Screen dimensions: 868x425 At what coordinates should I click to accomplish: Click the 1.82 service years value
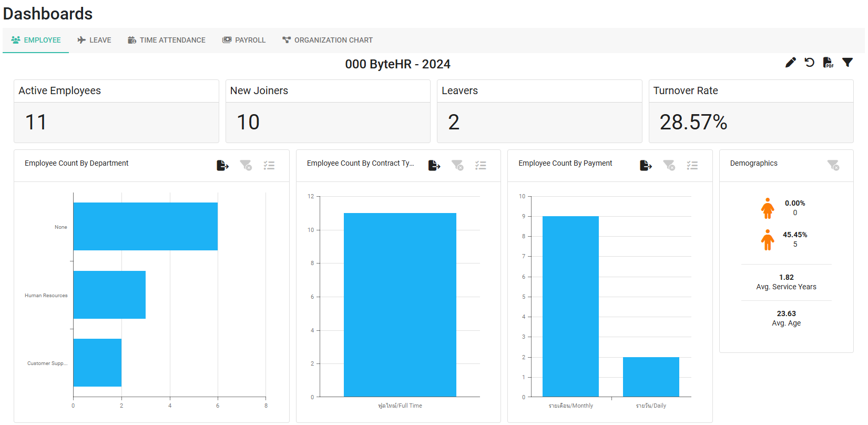pos(786,277)
